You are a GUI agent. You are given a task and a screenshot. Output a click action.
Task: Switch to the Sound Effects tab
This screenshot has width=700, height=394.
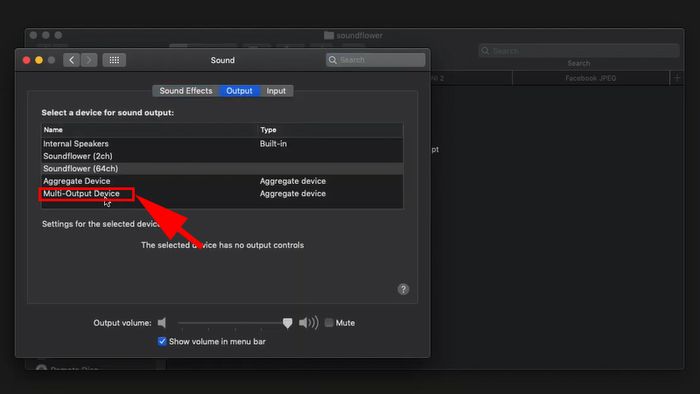pyautogui.click(x=186, y=91)
